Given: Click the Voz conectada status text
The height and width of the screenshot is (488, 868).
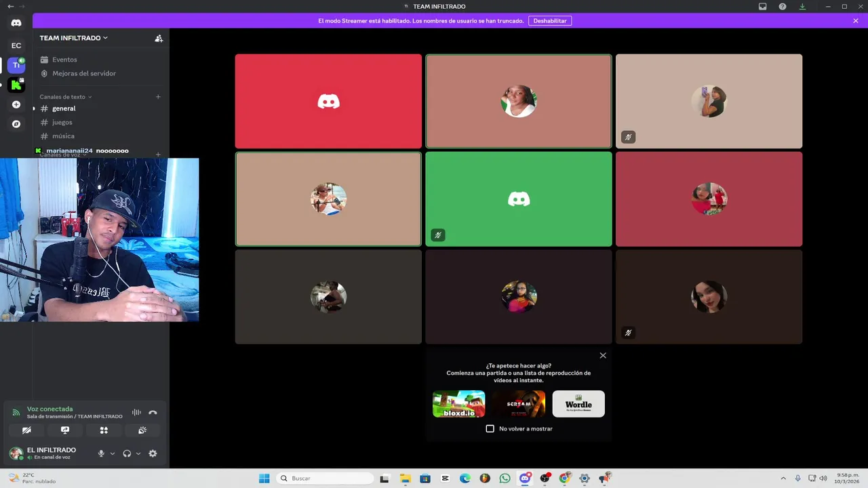Looking at the screenshot, I should pyautogui.click(x=50, y=409).
